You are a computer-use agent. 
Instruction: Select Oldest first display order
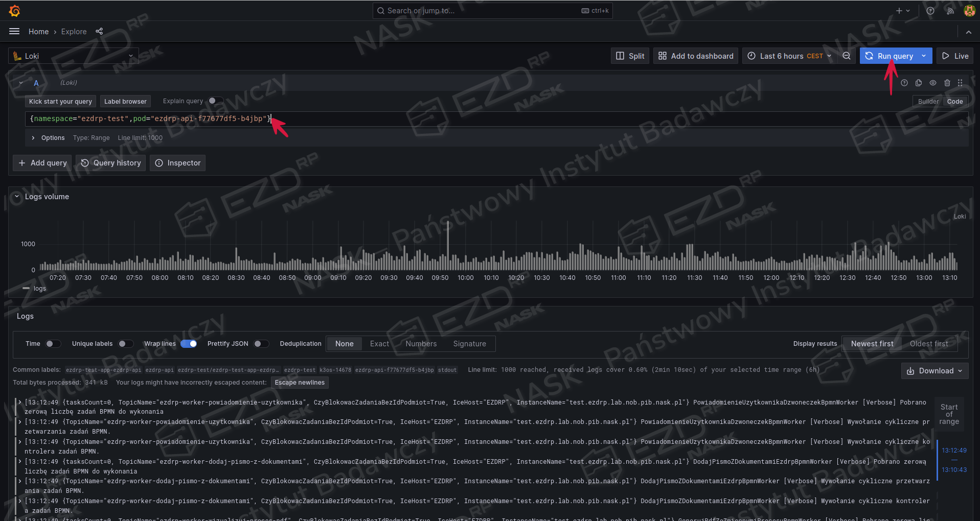pyautogui.click(x=928, y=344)
